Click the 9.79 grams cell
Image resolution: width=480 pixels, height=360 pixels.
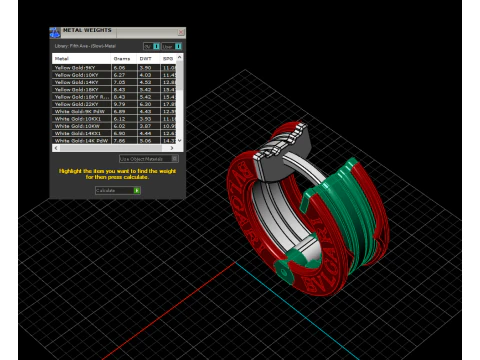pyautogui.click(x=124, y=104)
